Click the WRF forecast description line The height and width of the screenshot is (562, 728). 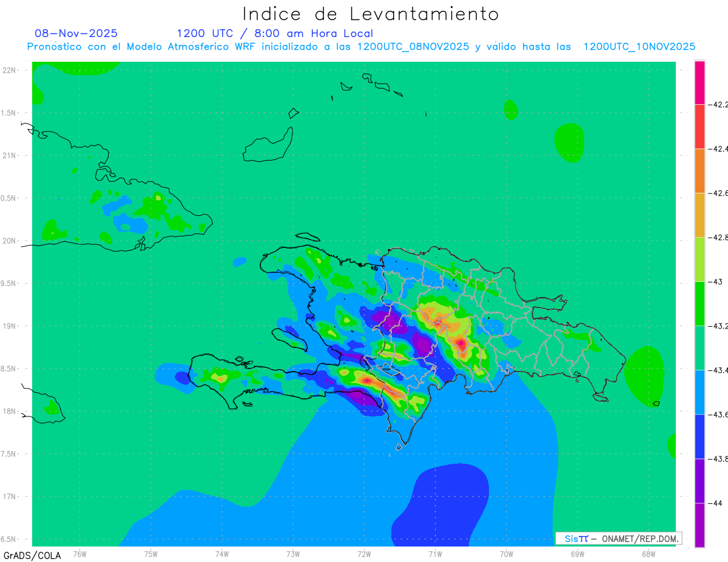point(361,47)
